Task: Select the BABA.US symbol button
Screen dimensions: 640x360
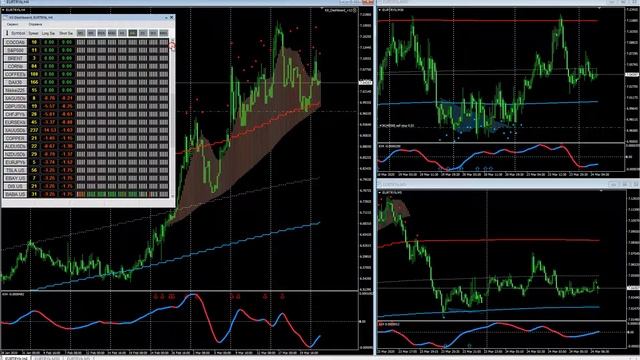Action: 16,194
